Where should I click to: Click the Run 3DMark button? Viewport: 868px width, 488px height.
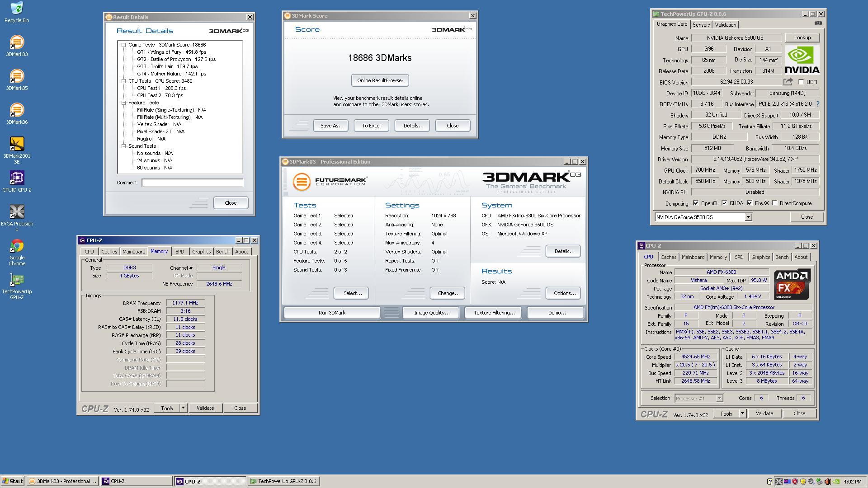click(332, 313)
